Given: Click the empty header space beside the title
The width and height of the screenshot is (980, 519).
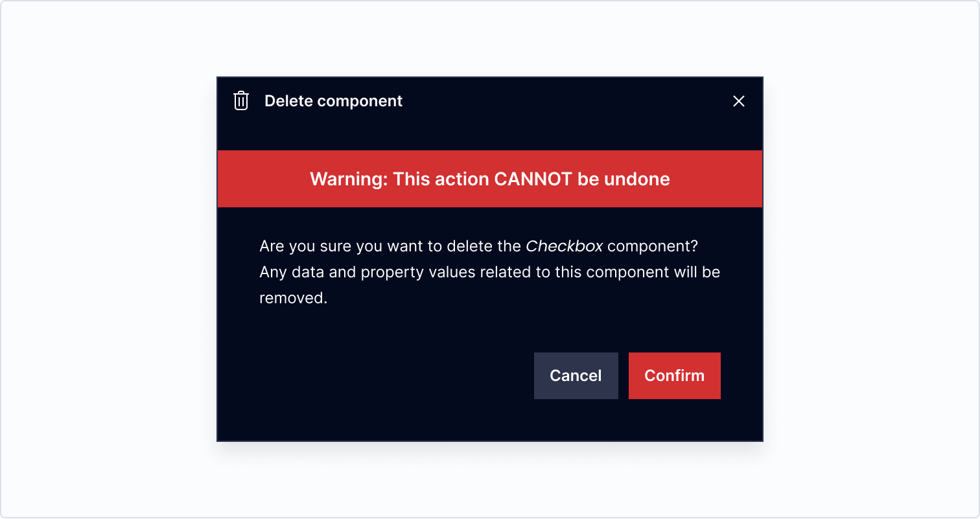Looking at the screenshot, I should (564, 101).
